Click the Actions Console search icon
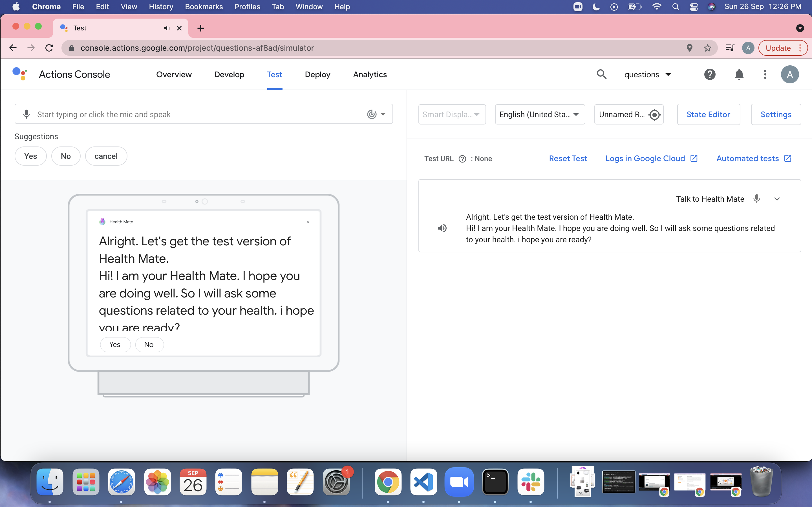 point(601,74)
